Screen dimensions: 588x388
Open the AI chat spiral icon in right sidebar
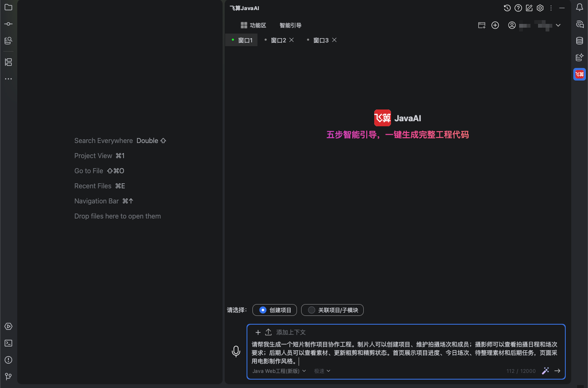(580, 24)
